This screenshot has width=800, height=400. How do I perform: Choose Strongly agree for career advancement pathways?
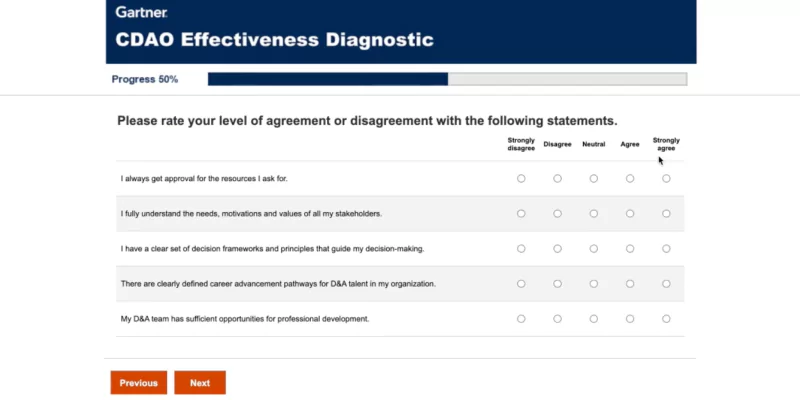666,284
